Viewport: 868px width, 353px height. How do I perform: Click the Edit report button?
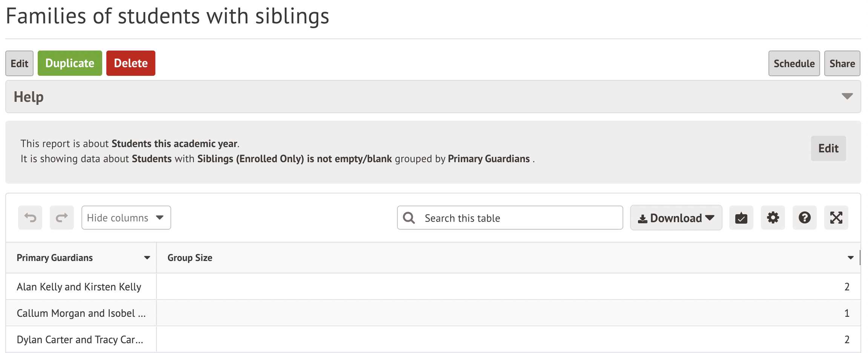(x=19, y=63)
